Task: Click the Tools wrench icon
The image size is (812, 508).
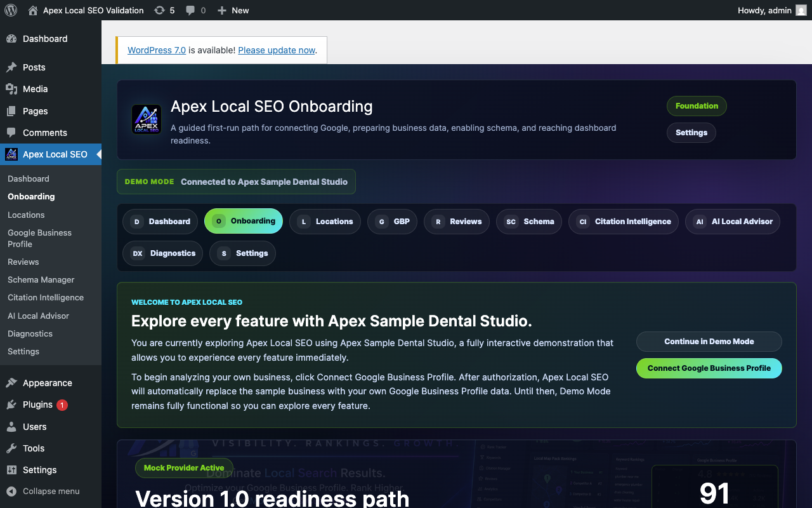Action: pyautogui.click(x=11, y=448)
